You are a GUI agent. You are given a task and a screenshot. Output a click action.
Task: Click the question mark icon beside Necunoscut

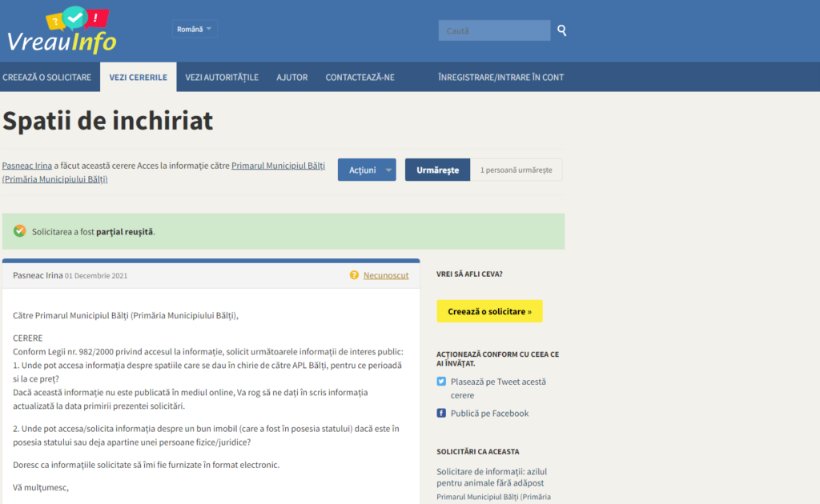[354, 275]
